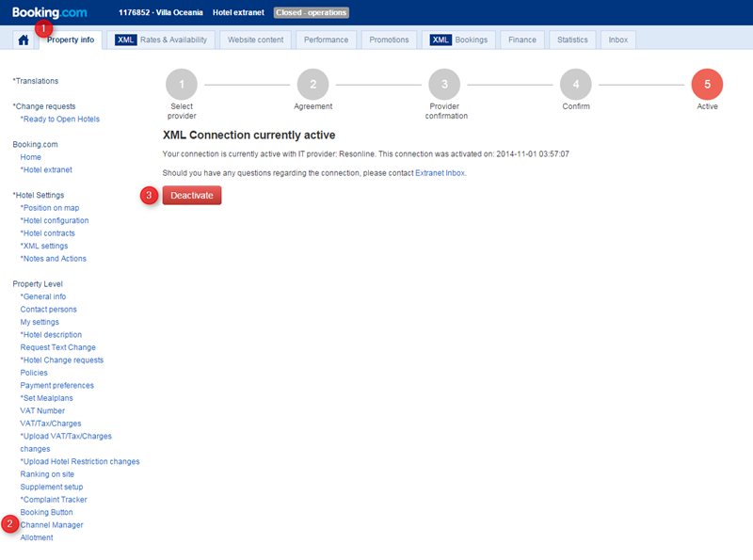Open Upload VAT/Tax/Charges changes link
Screen dimensions: 753x560
point(66,442)
